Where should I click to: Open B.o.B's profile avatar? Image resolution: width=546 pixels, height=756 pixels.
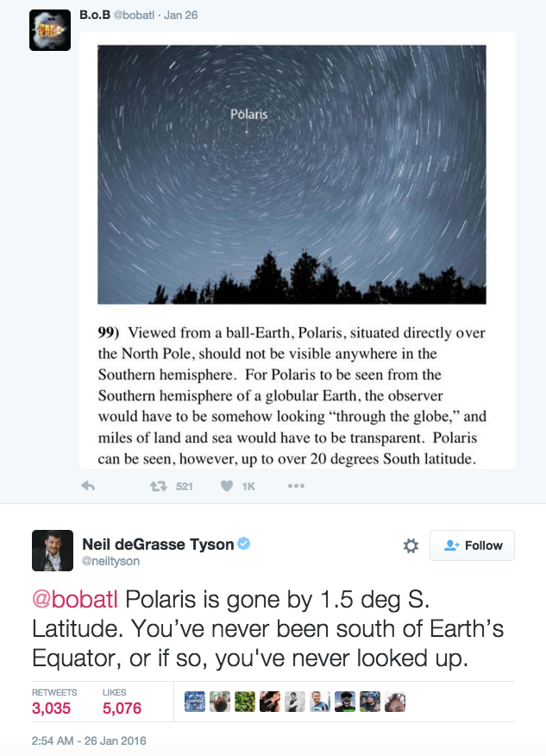click(x=50, y=30)
